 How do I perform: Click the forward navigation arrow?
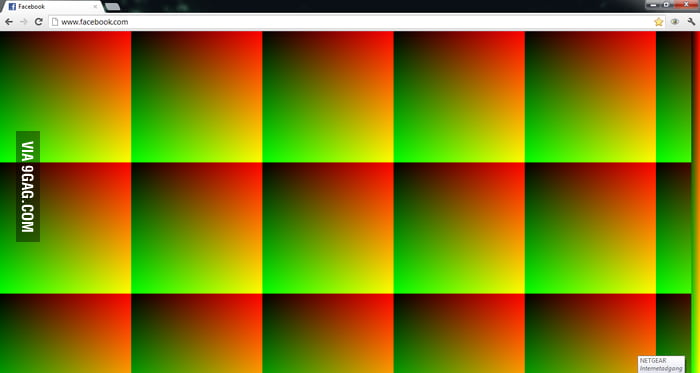pyautogui.click(x=24, y=22)
